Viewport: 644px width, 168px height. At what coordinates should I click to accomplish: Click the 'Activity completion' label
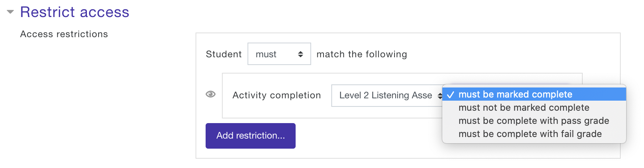coord(277,95)
